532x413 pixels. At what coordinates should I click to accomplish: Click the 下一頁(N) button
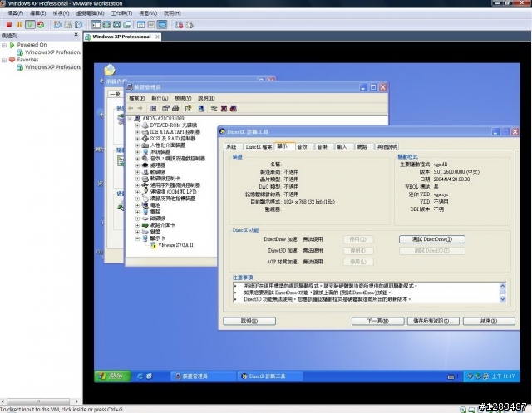[x=378, y=321]
